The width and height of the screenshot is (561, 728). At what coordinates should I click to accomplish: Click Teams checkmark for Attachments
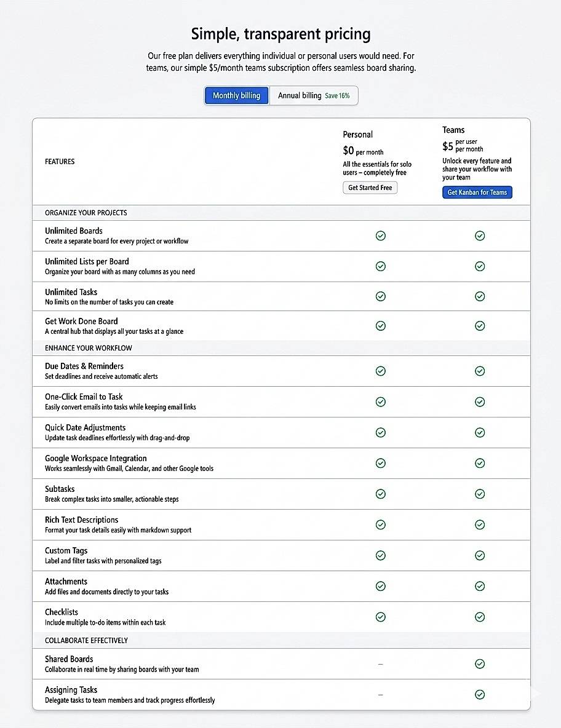point(480,586)
